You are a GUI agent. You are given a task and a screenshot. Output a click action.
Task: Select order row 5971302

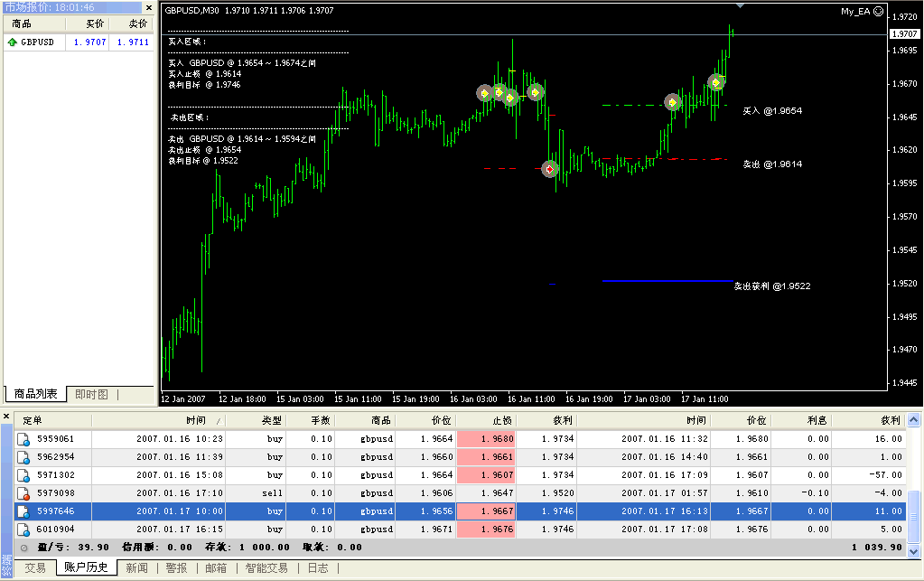[x=461, y=475]
